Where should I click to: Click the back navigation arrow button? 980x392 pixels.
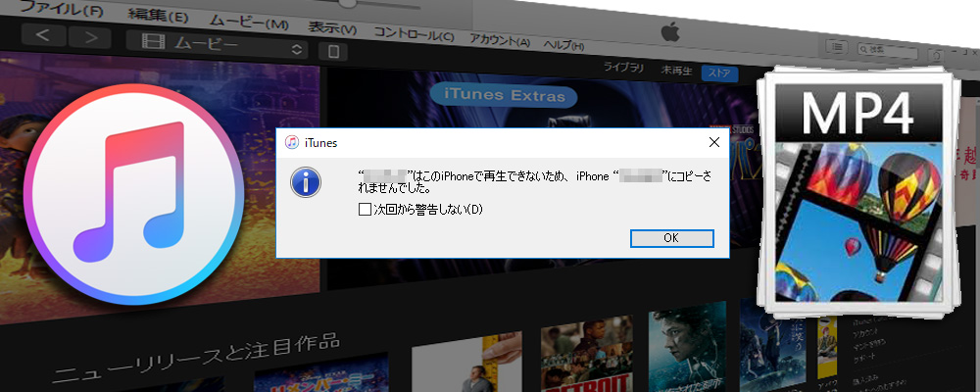pos(50,38)
